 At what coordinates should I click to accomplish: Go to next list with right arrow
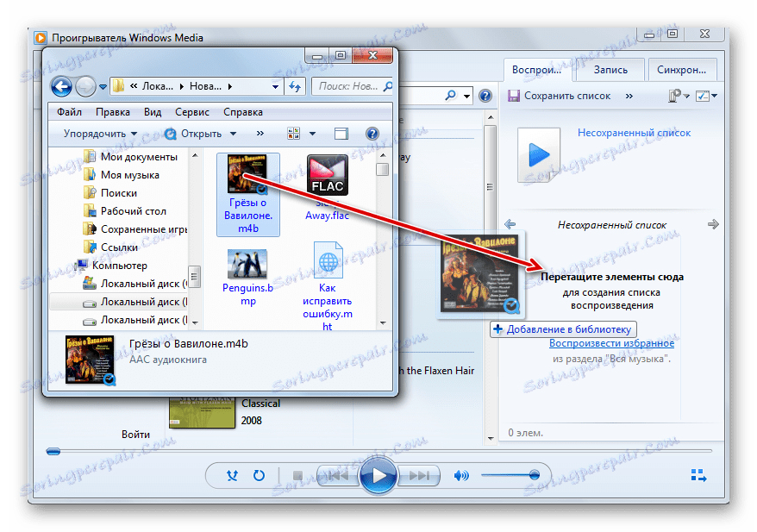pos(713,224)
